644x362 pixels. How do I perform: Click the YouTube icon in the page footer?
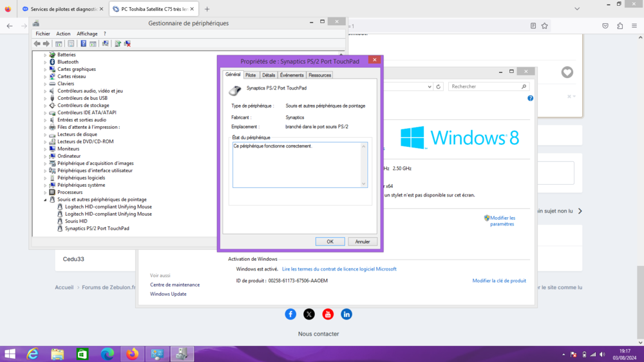pyautogui.click(x=328, y=314)
